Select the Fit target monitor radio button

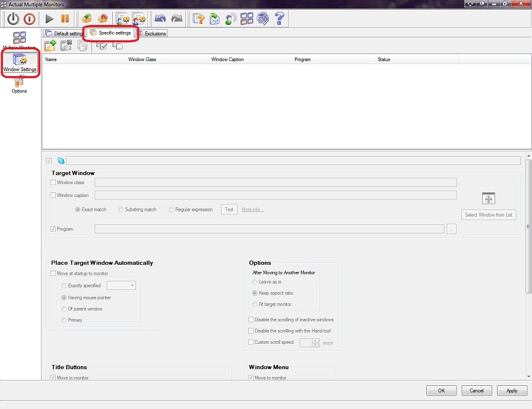click(x=255, y=304)
